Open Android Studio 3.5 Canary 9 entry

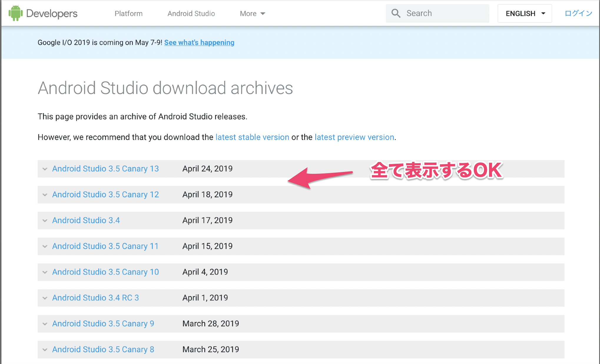tap(103, 324)
